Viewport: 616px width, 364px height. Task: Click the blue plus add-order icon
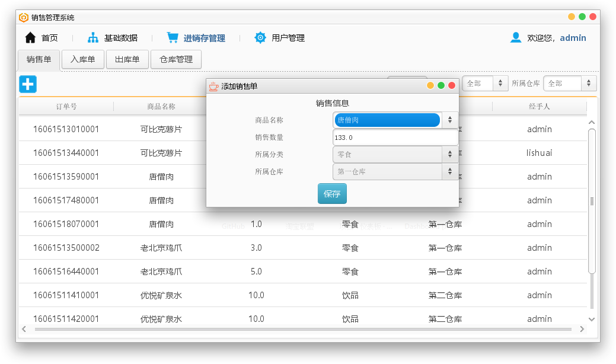pos(28,84)
